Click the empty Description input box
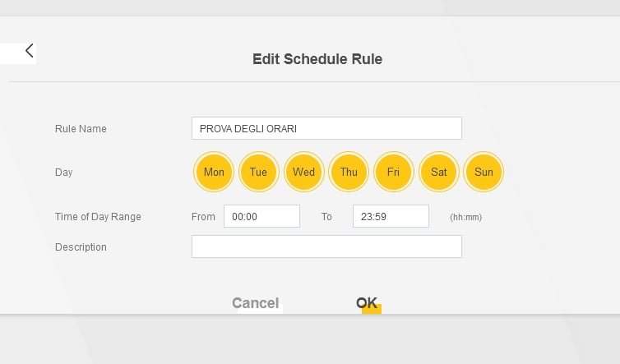 tap(326, 247)
